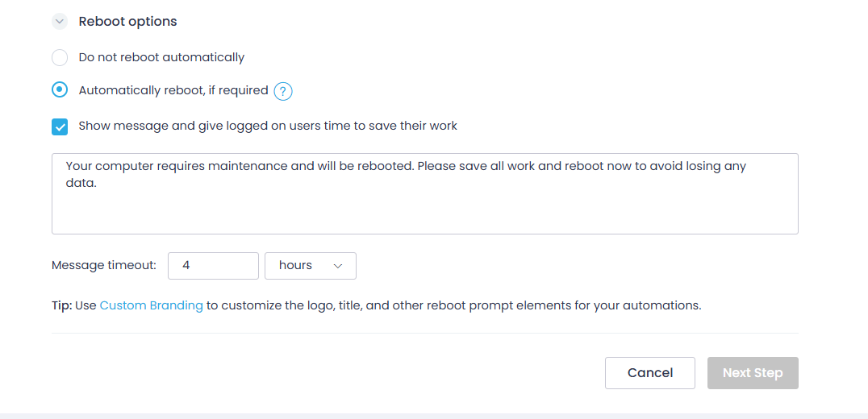Open the question mark help icon
This screenshot has height=419, width=868.
[282, 92]
